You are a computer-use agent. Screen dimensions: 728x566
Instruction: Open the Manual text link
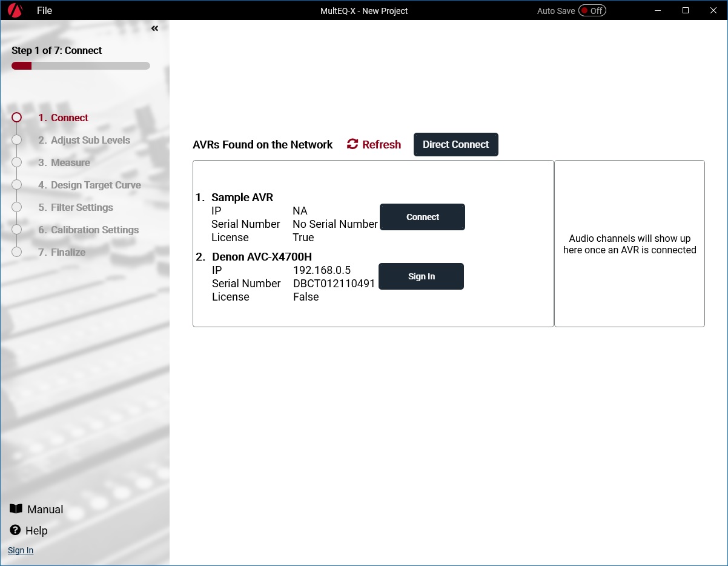pos(45,510)
